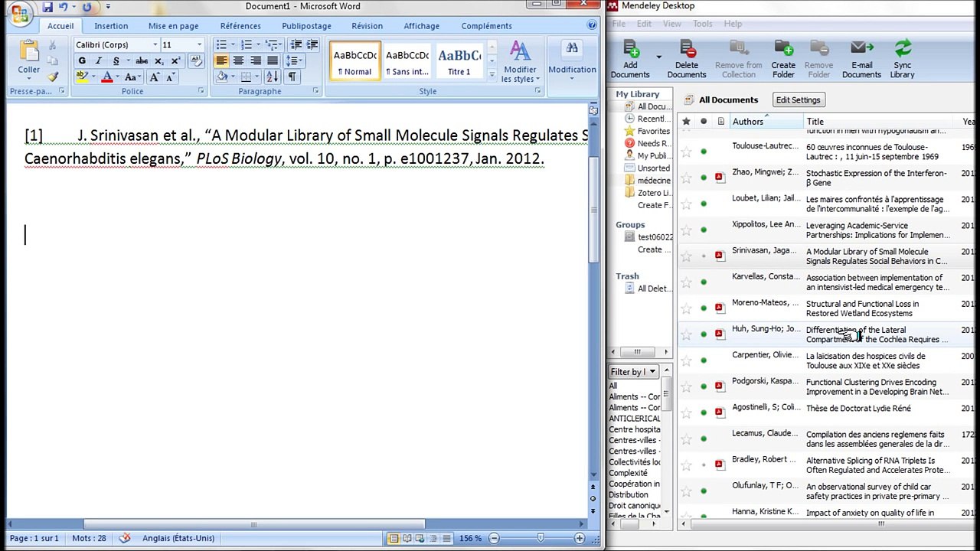Click Modifier les styles button
Viewport: 980px width, 551px height.
click(x=520, y=61)
